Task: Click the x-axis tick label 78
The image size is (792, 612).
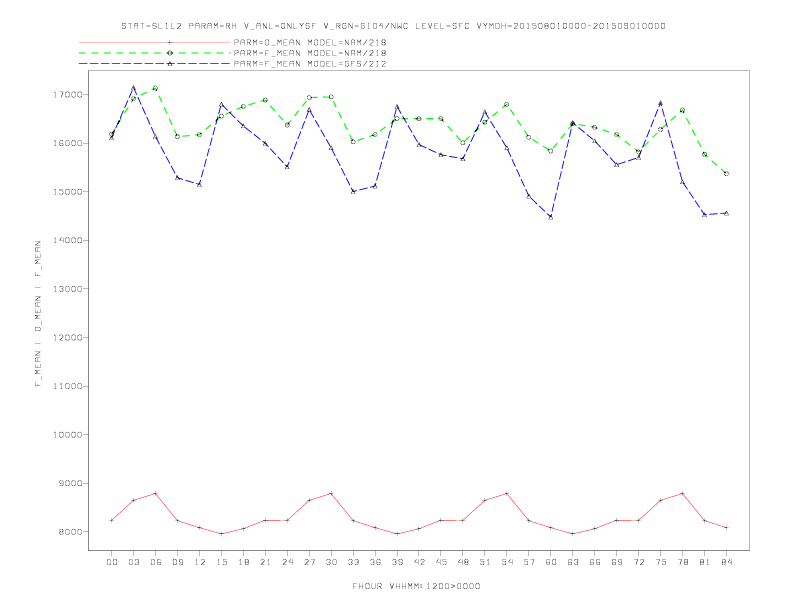Action: [x=682, y=562]
